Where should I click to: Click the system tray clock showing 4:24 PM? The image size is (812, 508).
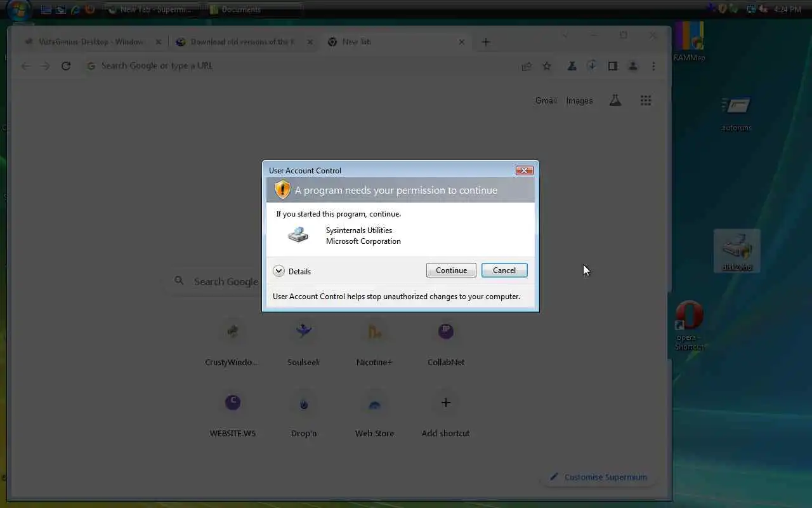tap(788, 10)
